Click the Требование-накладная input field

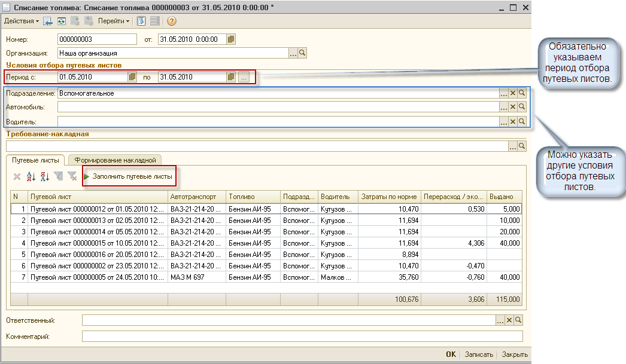[x=257, y=146]
